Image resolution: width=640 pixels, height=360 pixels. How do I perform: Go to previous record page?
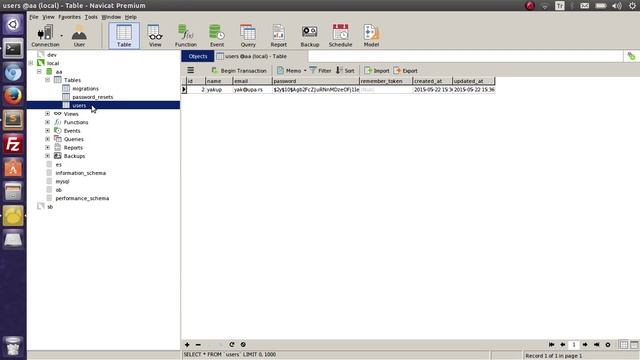tap(562, 345)
